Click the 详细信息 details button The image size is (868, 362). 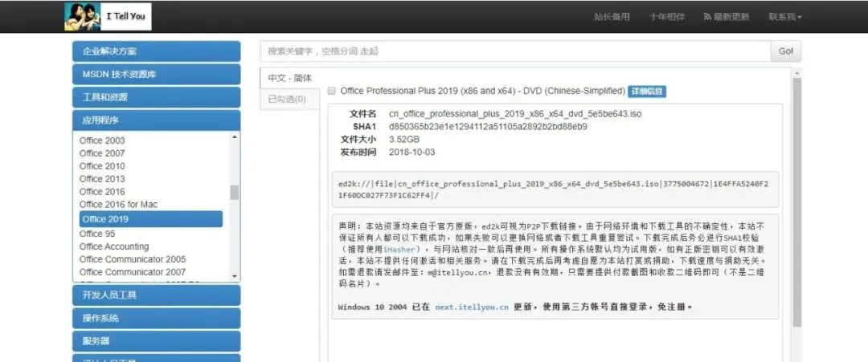point(647,92)
